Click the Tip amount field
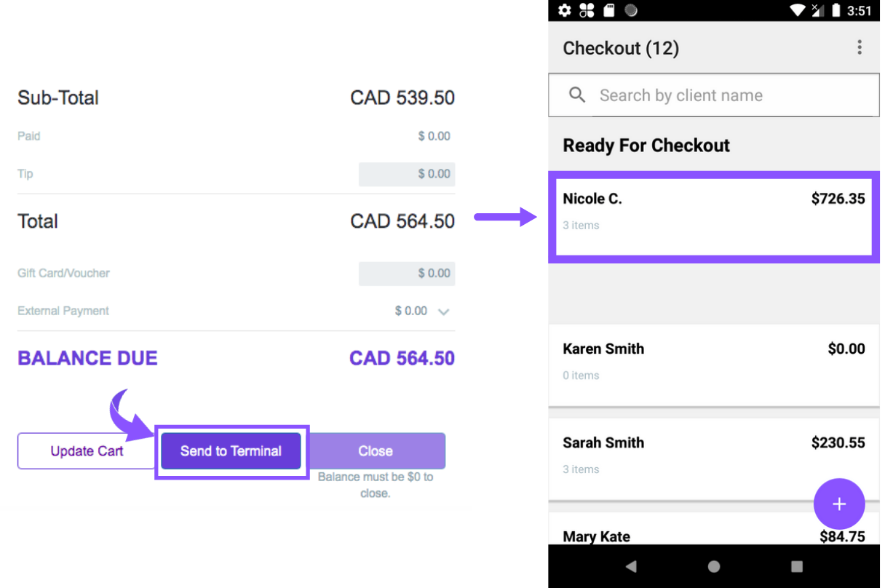 (x=406, y=174)
